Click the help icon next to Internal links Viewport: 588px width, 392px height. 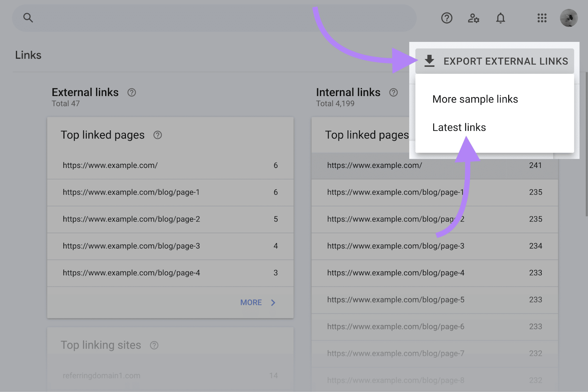click(x=394, y=93)
